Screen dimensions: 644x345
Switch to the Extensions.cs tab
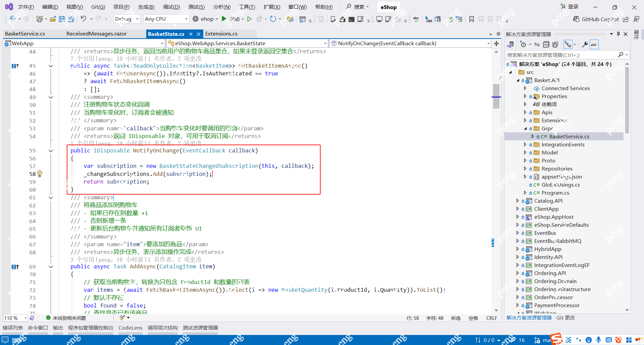[x=221, y=33]
